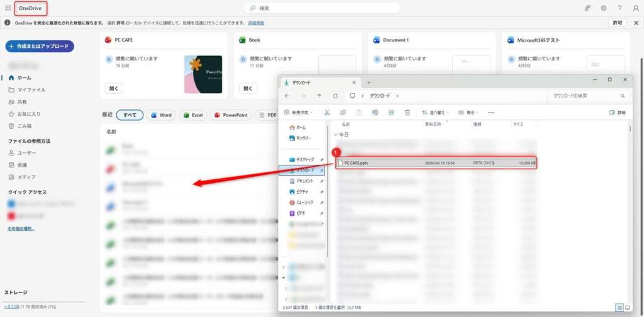Select the PC CAFE.pptx file

coord(357,163)
